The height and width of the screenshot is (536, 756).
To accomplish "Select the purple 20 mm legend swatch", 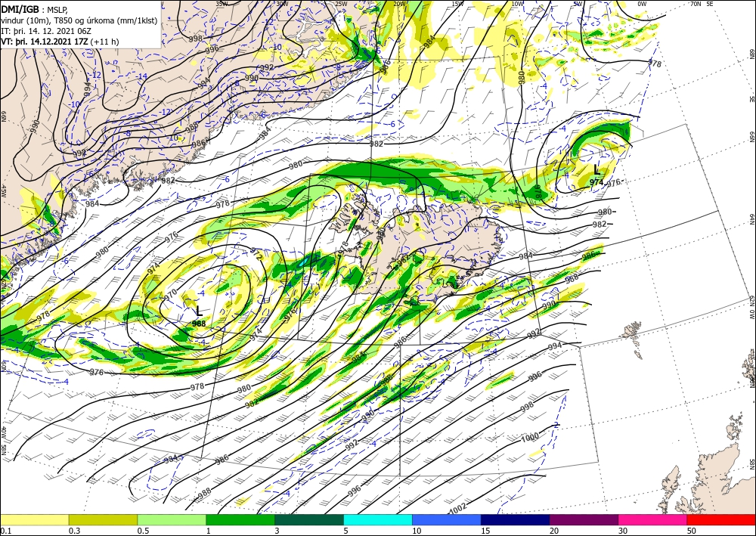I will (x=584, y=519).
